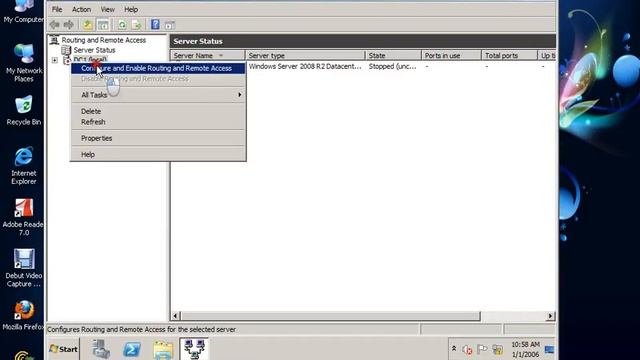Click the network status tray icon
The width and height of the screenshot is (640, 360).
(x=497, y=350)
